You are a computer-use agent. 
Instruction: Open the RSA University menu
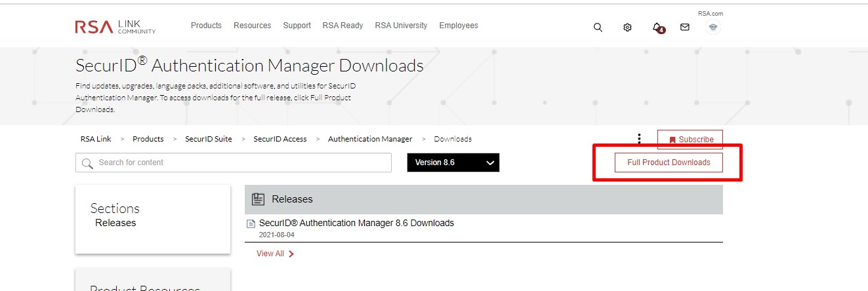click(401, 26)
